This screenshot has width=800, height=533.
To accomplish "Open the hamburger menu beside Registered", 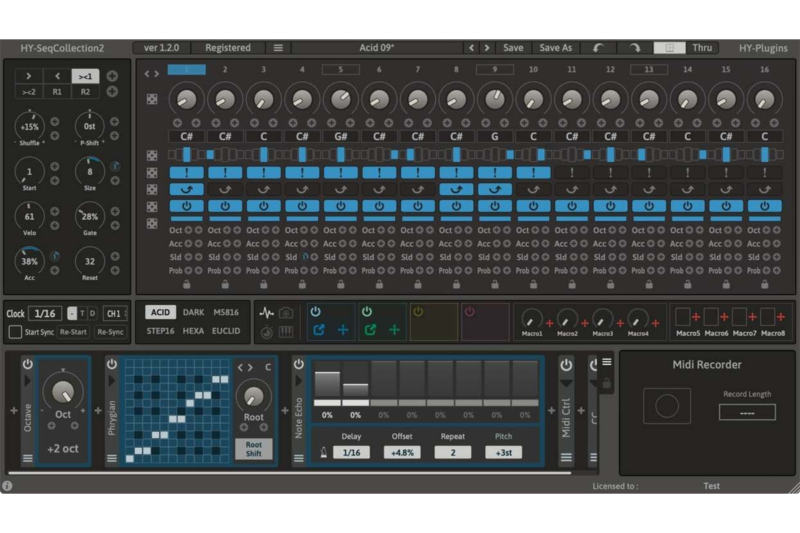I will coord(278,47).
